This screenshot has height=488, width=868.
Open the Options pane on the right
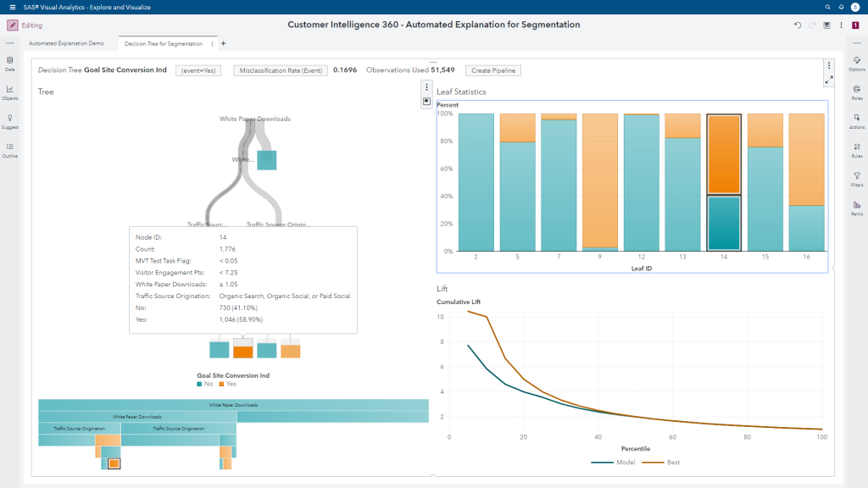pos(857,64)
